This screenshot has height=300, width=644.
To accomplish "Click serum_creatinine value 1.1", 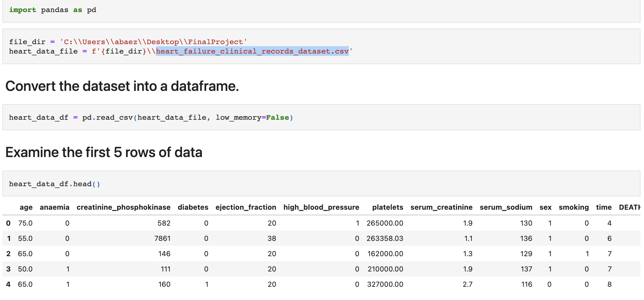I will point(468,239).
